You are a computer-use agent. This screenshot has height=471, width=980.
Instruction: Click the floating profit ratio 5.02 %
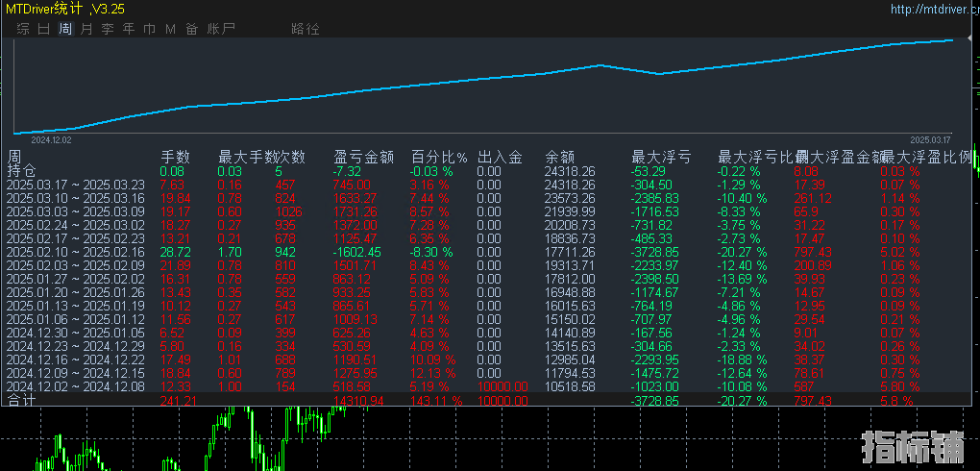[x=900, y=252]
